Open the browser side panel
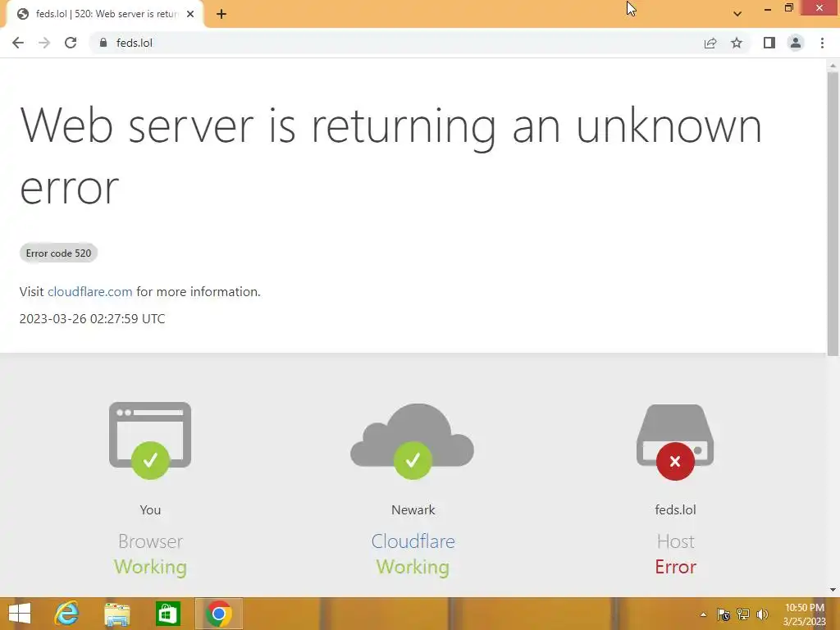Viewport: 840px width, 630px height. pyautogui.click(x=769, y=43)
